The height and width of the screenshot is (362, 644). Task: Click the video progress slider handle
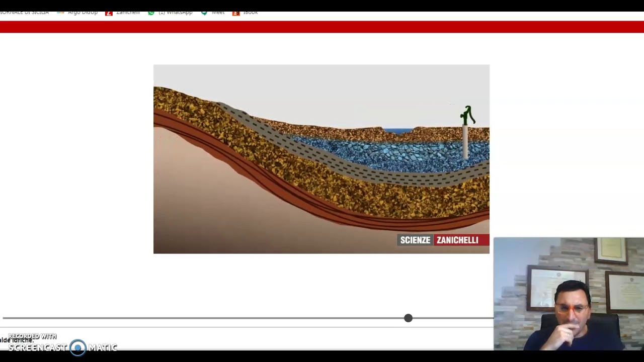coord(408,318)
